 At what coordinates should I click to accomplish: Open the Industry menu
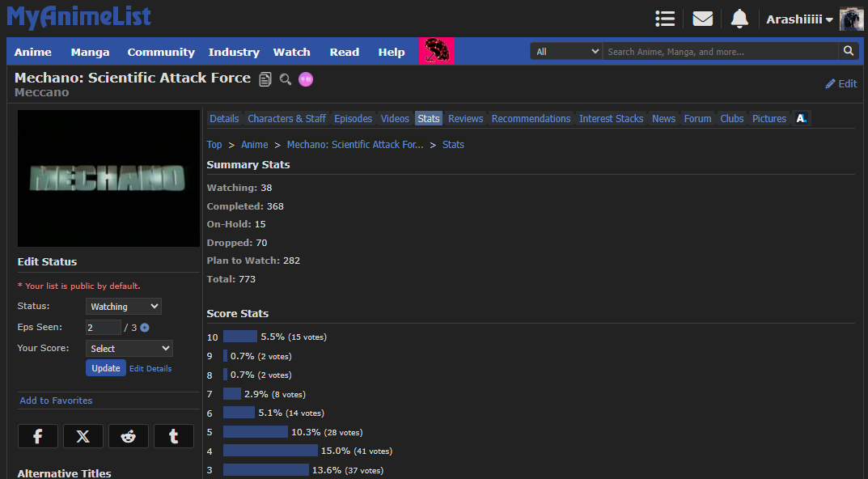[x=234, y=52]
